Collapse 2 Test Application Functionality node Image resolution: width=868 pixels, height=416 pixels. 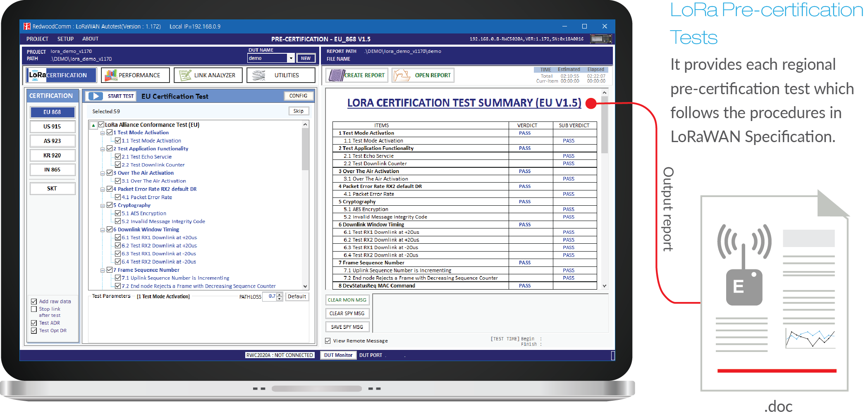point(103,149)
